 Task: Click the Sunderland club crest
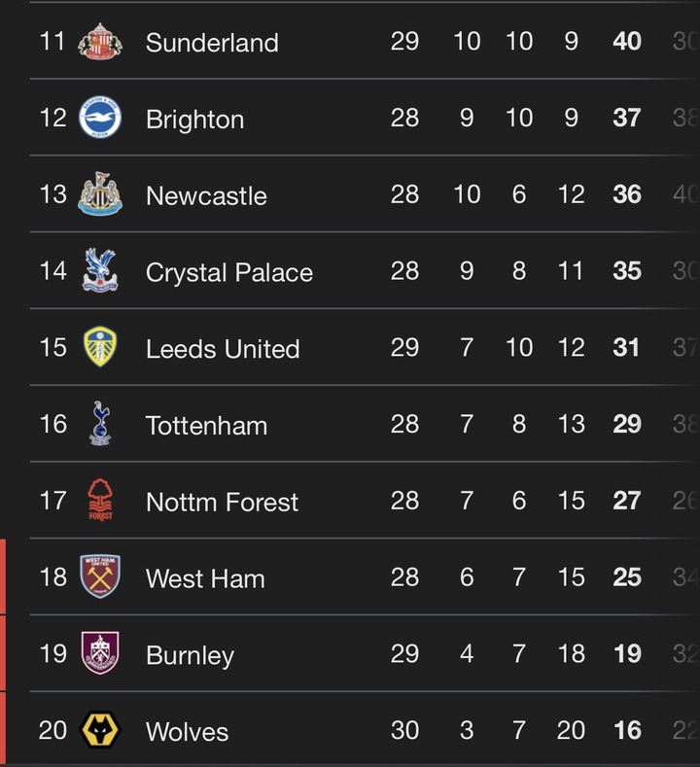100,41
